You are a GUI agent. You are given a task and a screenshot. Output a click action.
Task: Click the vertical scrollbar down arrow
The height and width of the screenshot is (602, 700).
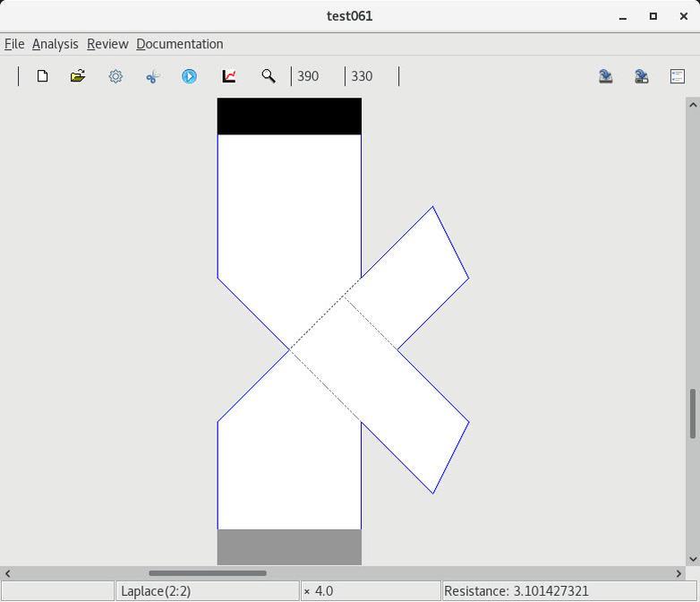point(692,558)
